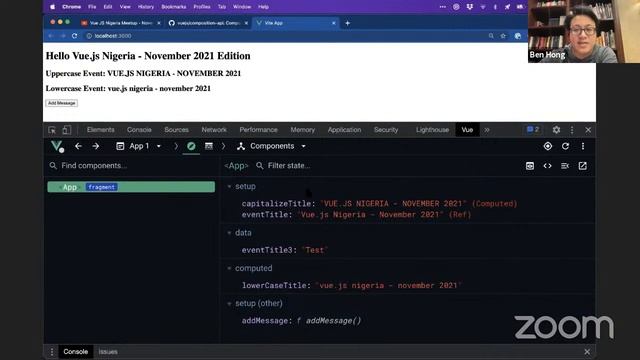Switch to the Lighthouse devtools tab
The height and width of the screenshot is (360, 640).
pyautogui.click(x=432, y=130)
